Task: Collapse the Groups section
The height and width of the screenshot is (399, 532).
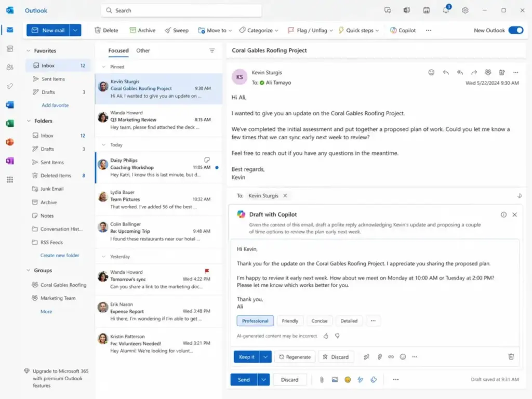Action: point(29,270)
